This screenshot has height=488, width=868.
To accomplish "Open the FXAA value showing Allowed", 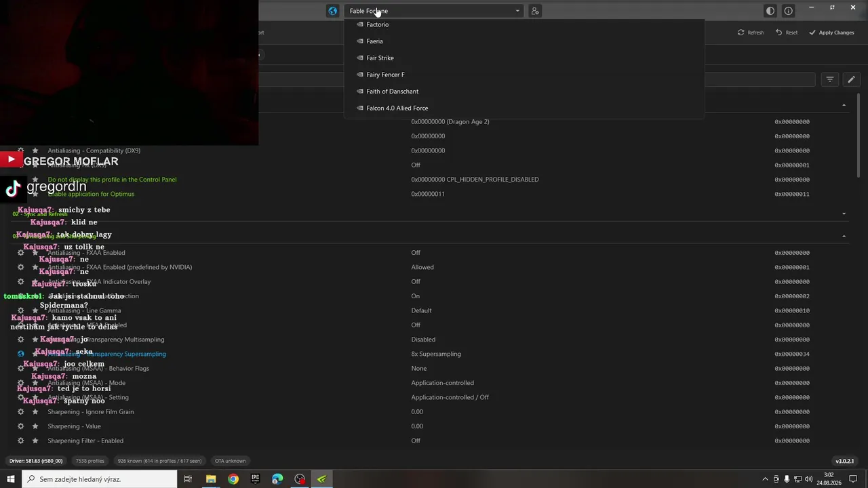I will 422,267.
